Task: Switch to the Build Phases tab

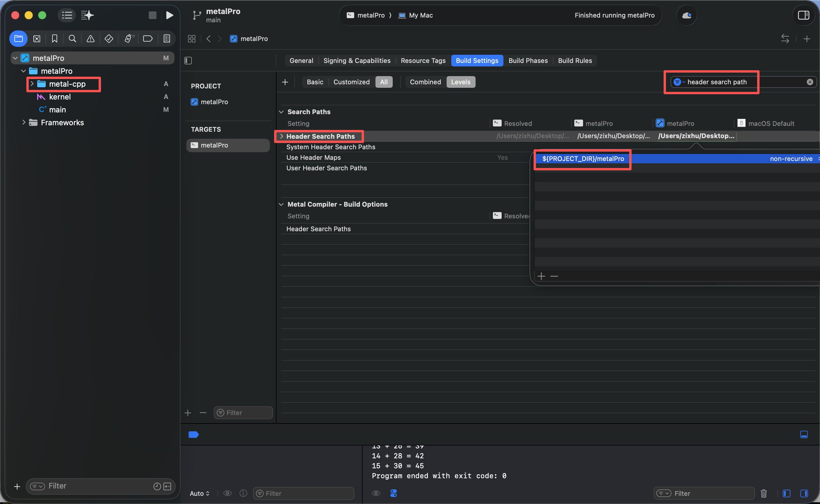Action: coord(528,61)
